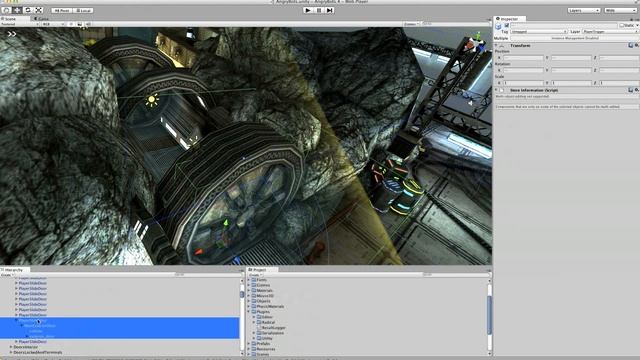
Task: Toggle the GameObject active checkbox
Action: click(x=507, y=25)
